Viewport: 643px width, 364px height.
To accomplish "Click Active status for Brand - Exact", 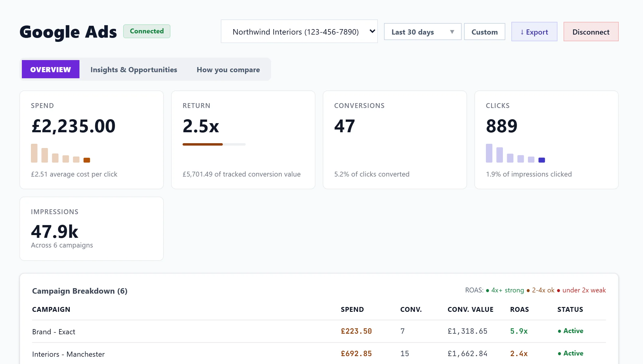I will point(571,331).
